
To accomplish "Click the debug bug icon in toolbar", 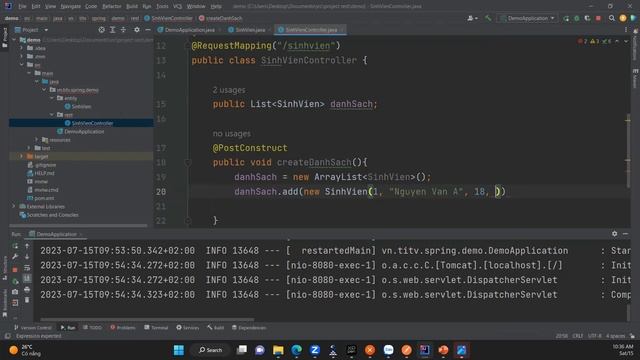I will coord(577,18).
